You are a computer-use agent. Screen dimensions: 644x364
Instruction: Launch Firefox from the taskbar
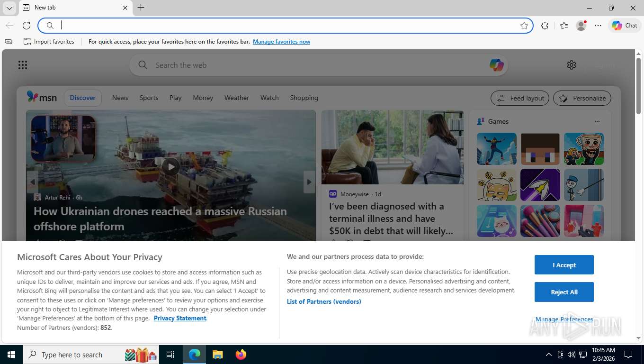(241, 355)
